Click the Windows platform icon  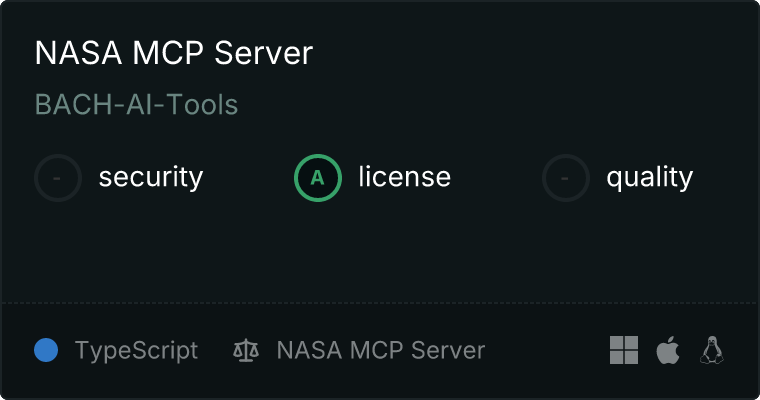[624, 350]
